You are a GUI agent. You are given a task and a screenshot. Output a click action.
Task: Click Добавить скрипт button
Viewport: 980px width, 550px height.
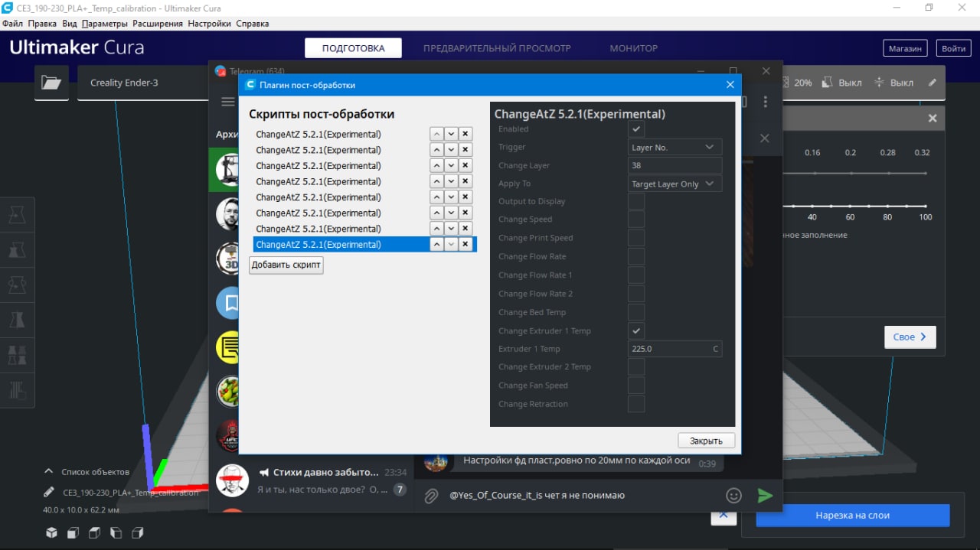(x=286, y=265)
